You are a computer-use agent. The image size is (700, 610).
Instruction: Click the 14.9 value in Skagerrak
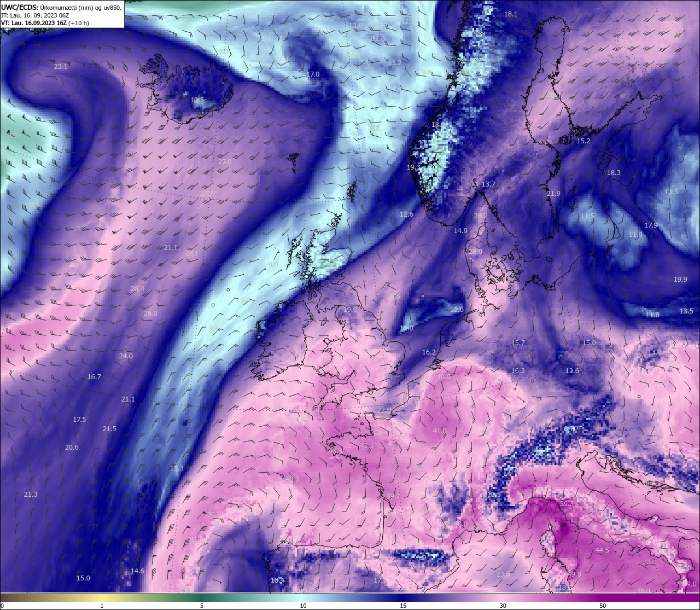point(460,231)
